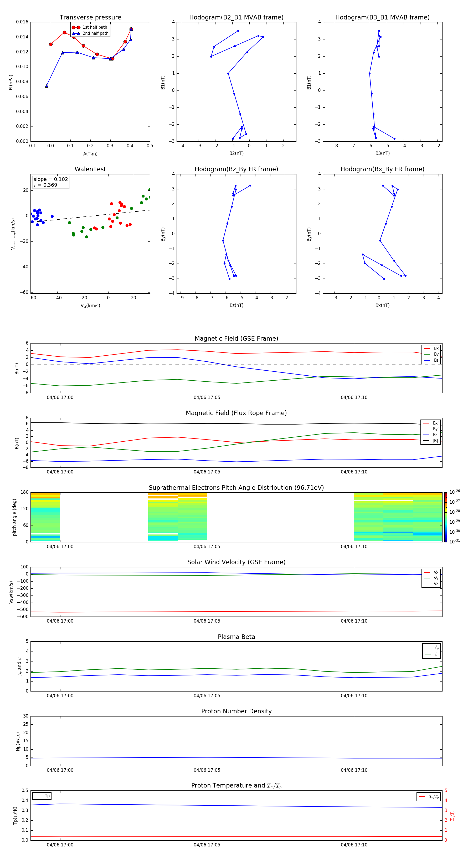Click the Te/Tp legend box in temperature panel
473x868 pixels.
[429, 796]
